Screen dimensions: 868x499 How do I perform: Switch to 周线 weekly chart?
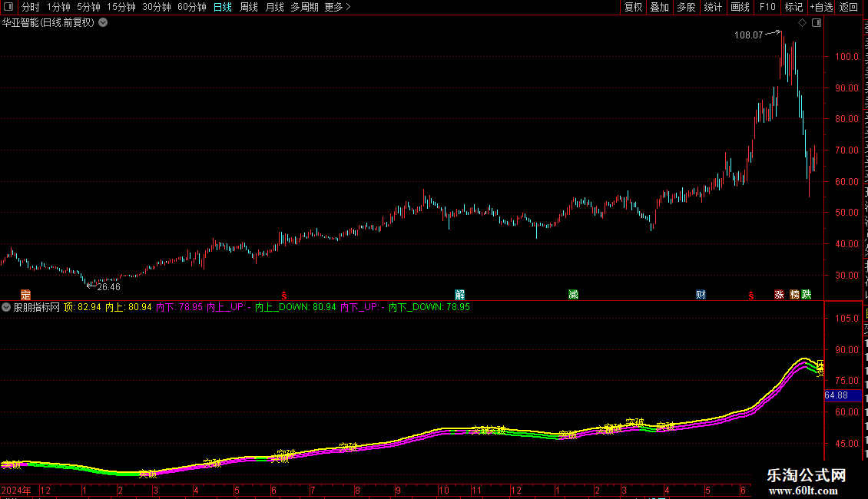pyautogui.click(x=249, y=7)
